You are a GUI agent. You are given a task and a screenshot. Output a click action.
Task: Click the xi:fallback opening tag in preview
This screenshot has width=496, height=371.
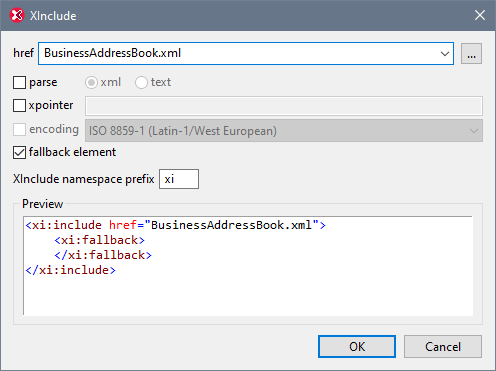click(x=100, y=240)
